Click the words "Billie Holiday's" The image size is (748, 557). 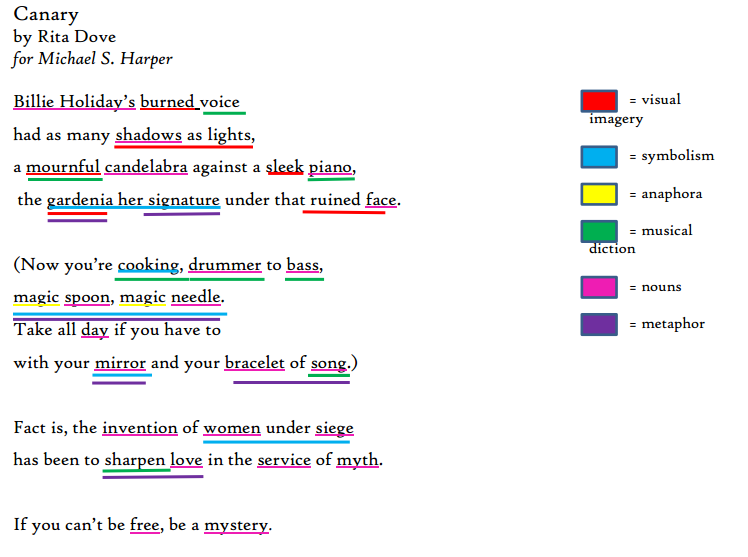tap(74, 102)
